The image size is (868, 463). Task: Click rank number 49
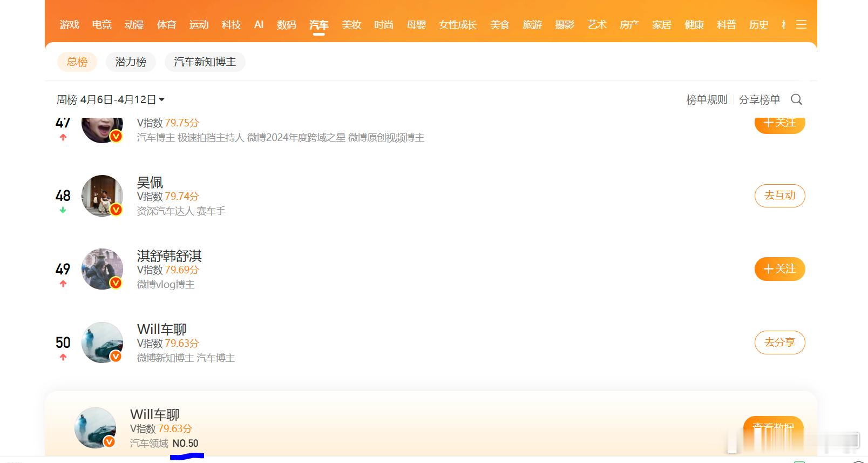(x=63, y=269)
